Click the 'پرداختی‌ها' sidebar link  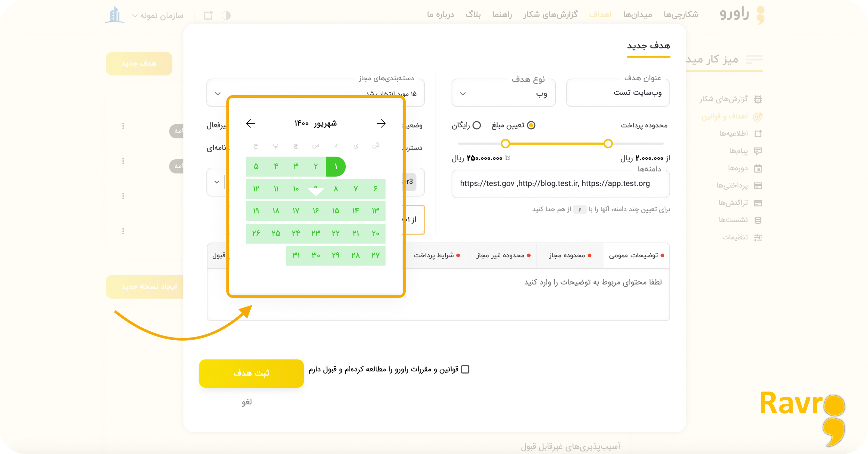tap(732, 186)
